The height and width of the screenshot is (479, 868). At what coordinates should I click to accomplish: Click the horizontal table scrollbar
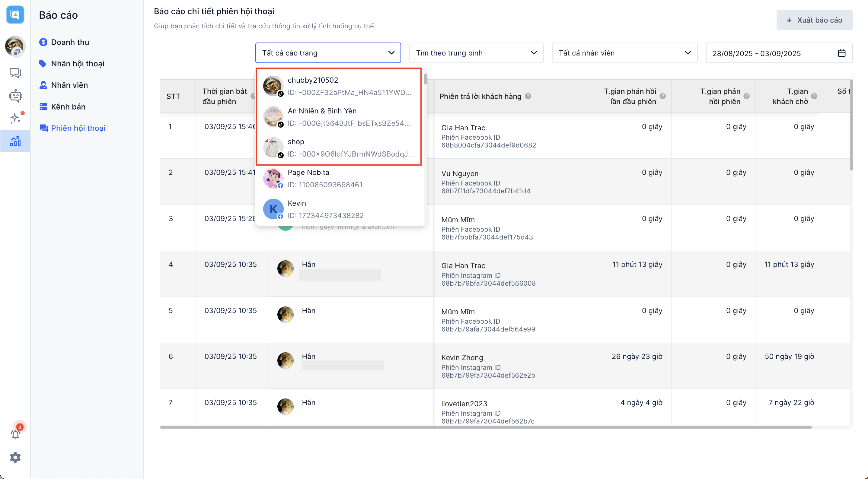coord(485,427)
